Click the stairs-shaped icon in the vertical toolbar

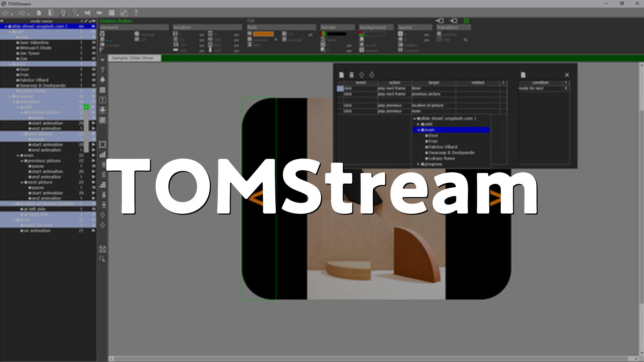tap(103, 185)
